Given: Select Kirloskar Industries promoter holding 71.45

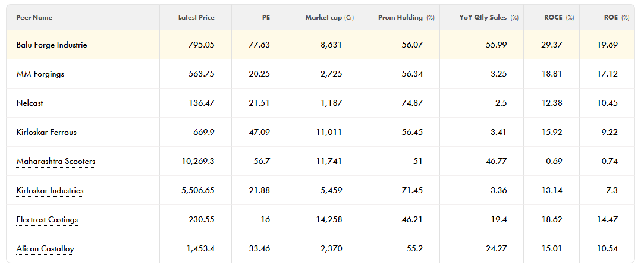Looking at the screenshot, I should [x=412, y=191].
